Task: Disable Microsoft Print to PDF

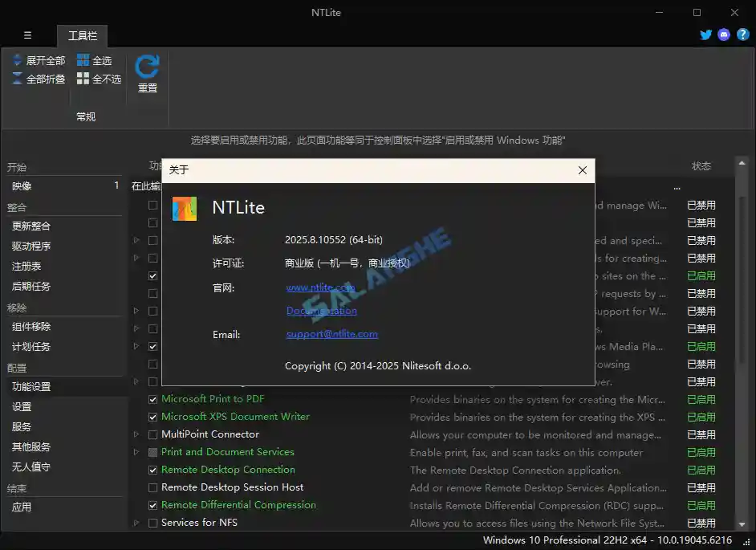Action: (x=152, y=399)
